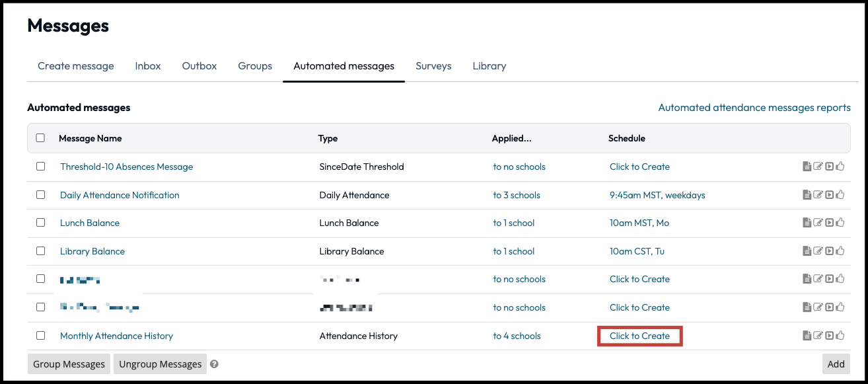Click the Add button
This screenshot has height=384, width=868.
pyautogui.click(x=836, y=364)
